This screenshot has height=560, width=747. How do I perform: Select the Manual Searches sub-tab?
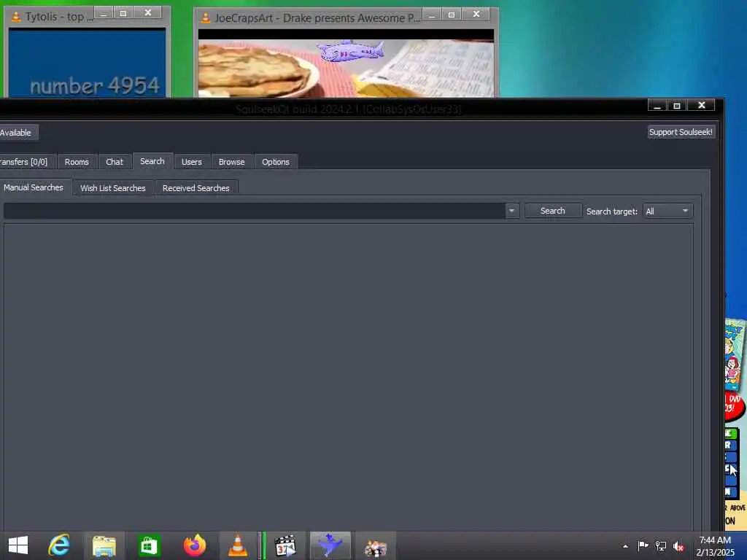coord(34,187)
